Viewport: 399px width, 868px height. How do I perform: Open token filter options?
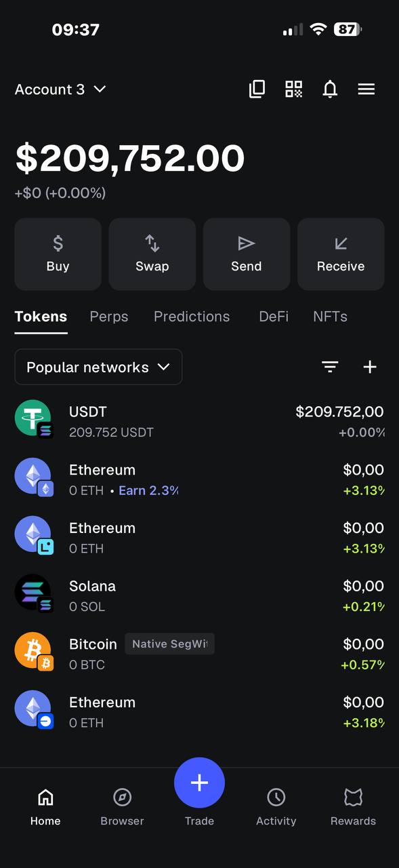(x=330, y=367)
